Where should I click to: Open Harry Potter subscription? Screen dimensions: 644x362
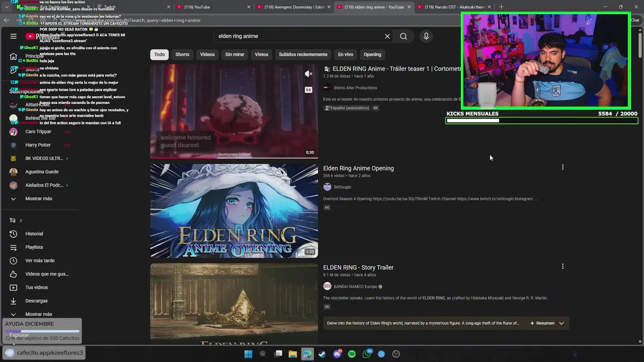tap(38, 145)
